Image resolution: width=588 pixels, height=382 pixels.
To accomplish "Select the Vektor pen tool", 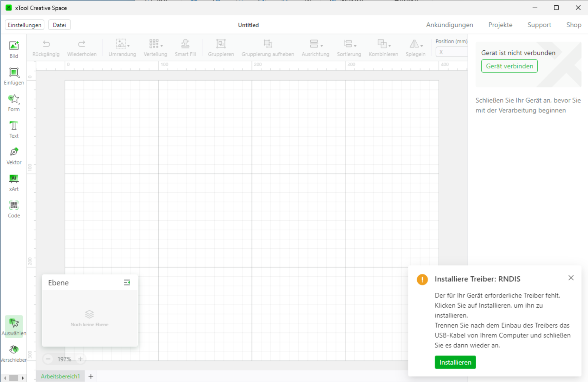I will [x=14, y=156].
